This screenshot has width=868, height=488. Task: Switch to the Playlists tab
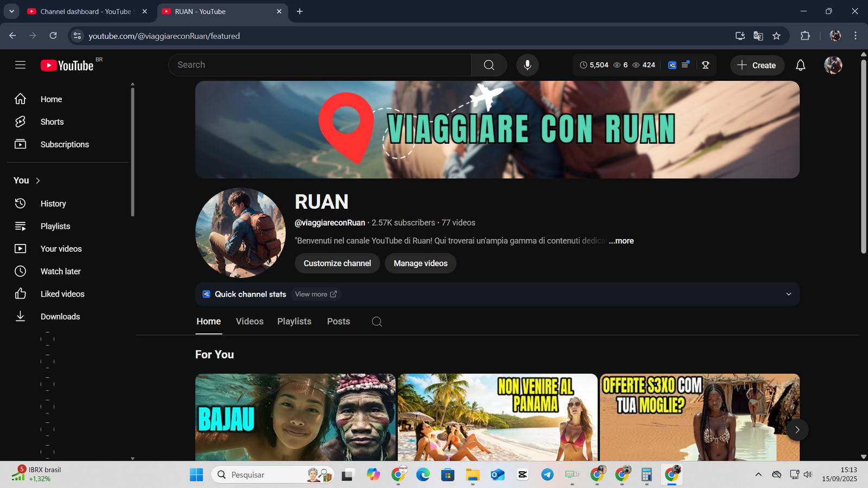294,322
